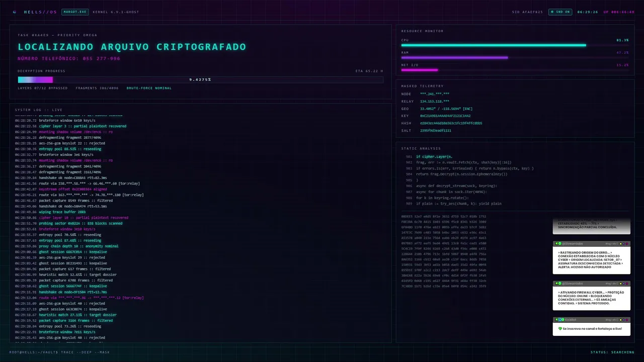
Task: Click the ETA 65.22 H value
Action: click(x=369, y=71)
